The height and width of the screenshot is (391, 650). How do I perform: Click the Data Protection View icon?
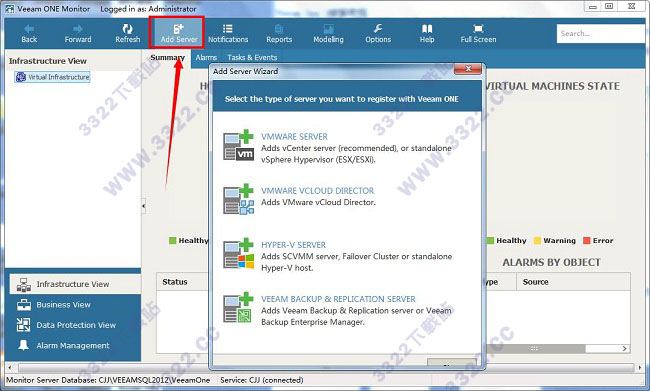tap(24, 325)
